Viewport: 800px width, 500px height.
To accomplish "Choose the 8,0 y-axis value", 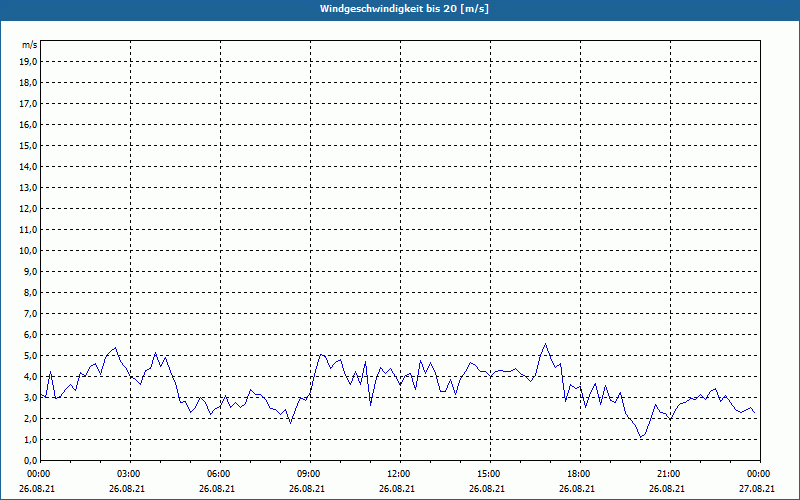I will tap(30, 292).
